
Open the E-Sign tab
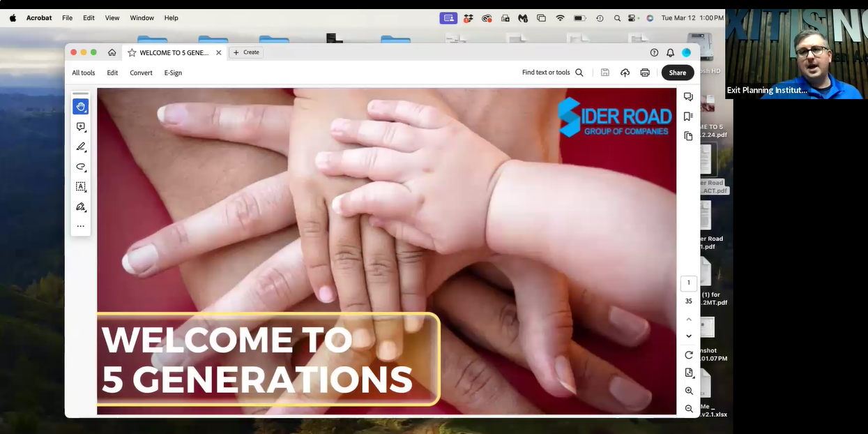click(x=173, y=73)
